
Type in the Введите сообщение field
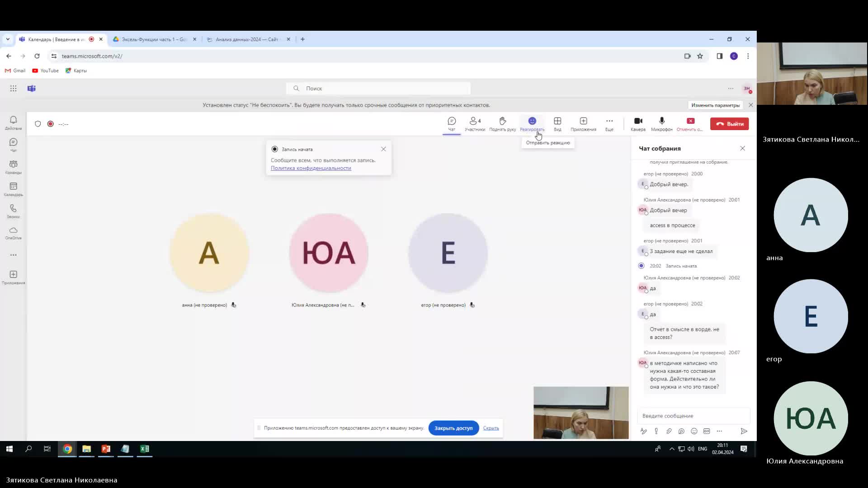693,416
